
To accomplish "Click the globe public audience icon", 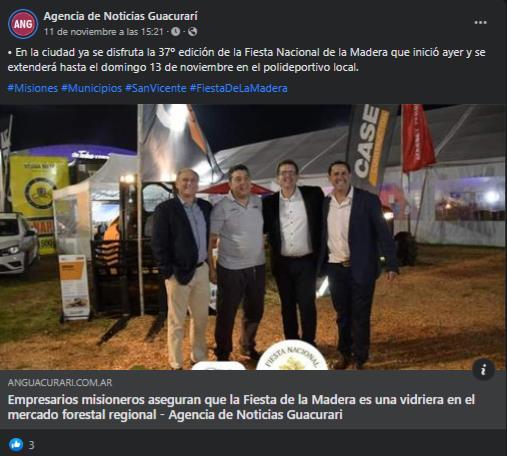I will point(192,32).
